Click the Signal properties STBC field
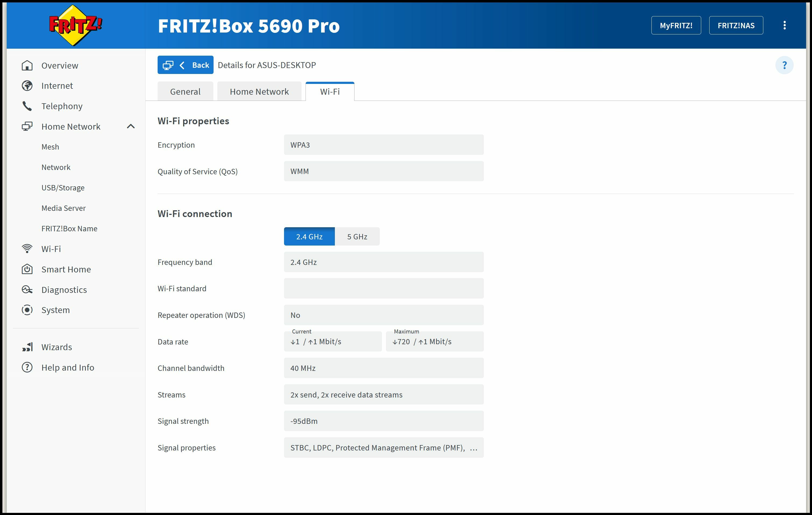Viewport: 812px width, 515px height. (384, 447)
